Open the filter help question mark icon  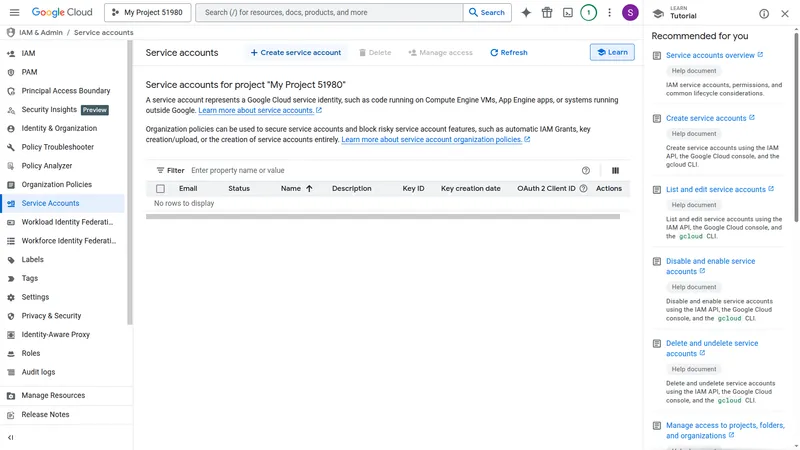[586, 170]
